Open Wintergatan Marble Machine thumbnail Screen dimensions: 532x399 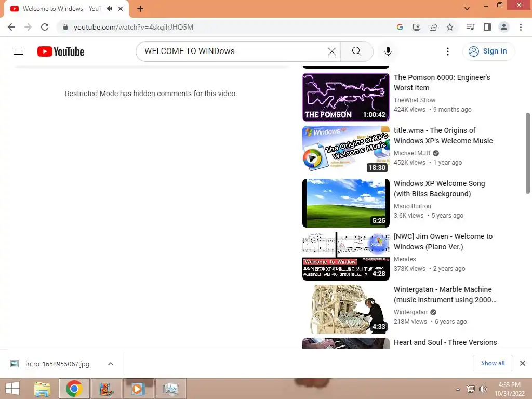(x=345, y=309)
